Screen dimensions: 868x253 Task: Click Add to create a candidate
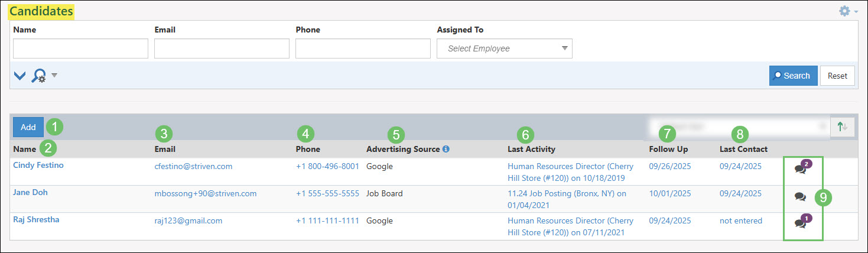point(28,127)
